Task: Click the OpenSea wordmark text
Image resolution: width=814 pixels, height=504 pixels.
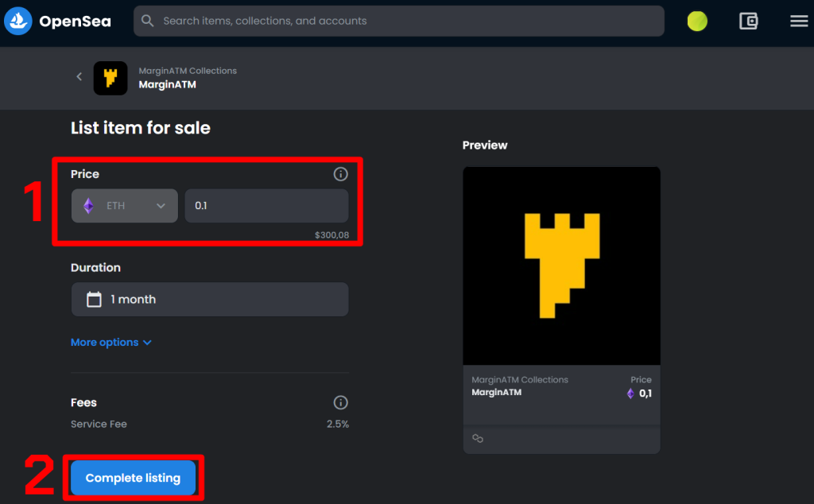Action: 75,21
